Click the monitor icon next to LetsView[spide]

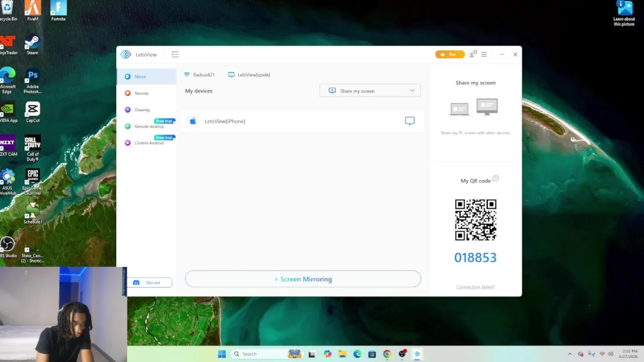coord(231,75)
